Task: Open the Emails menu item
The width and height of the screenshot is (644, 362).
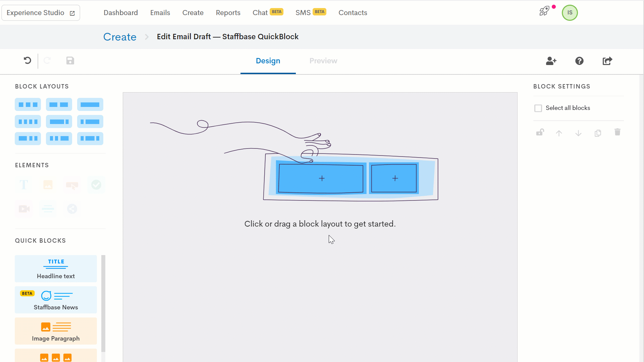Action: click(160, 12)
